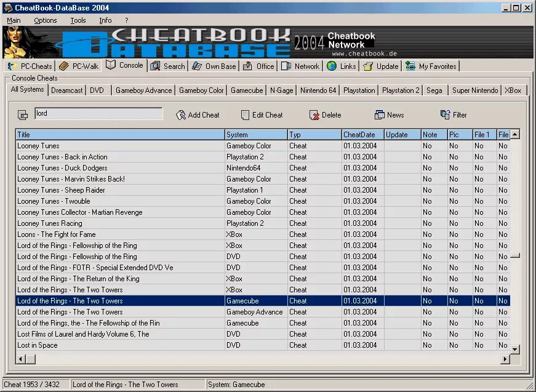Click the News icon
This screenshot has width=536, height=392.
380,115
